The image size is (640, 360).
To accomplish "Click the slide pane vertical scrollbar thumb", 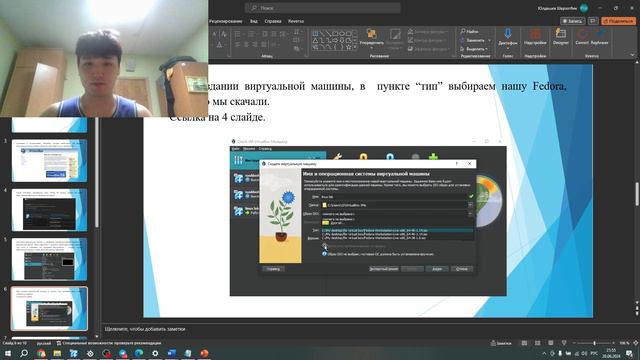I will 637,194.
